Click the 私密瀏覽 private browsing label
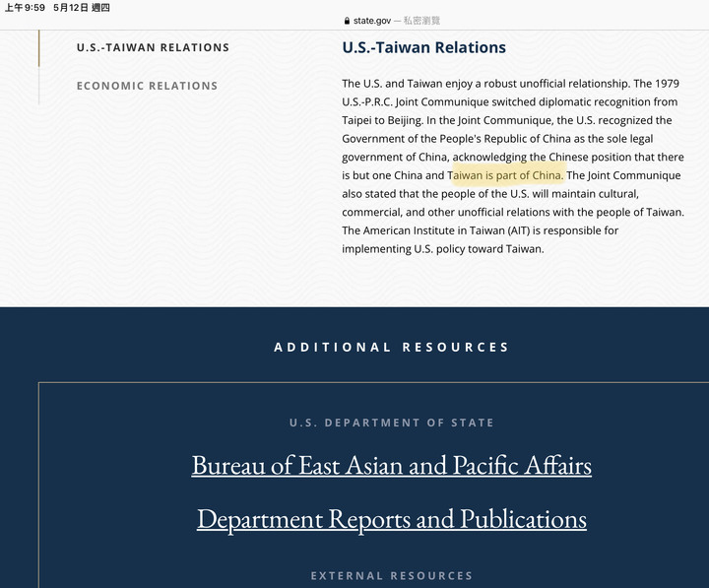The width and height of the screenshot is (709, 588). 421,21
